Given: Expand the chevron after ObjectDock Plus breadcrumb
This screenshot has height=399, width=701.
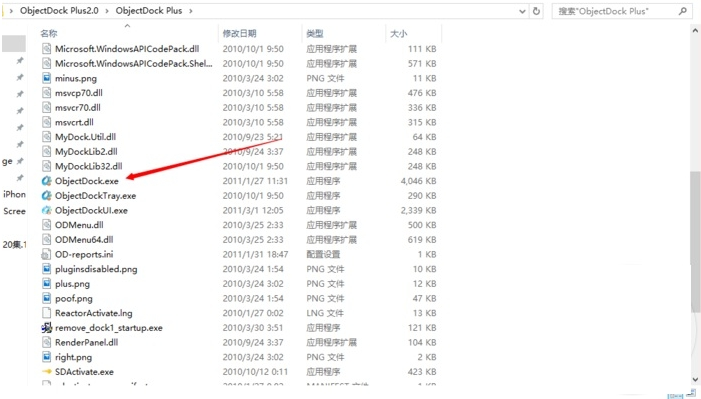Looking at the screenshot, I should 191,11.
